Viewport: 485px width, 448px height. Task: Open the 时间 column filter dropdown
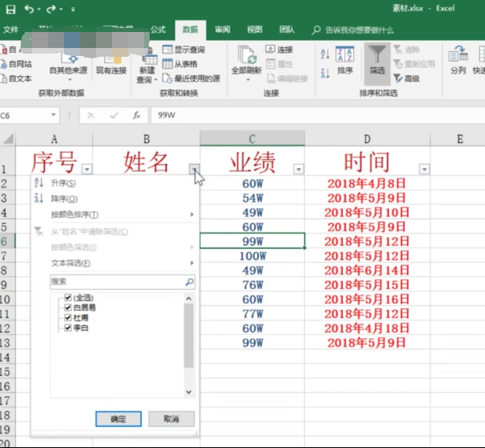pyautogui.click(x=424, y=170)
